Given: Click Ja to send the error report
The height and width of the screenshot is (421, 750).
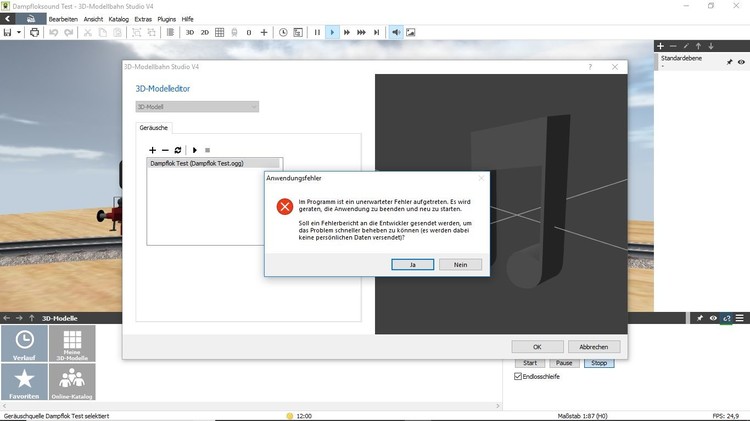Looking at the screenshot, I should pos(413,265).
